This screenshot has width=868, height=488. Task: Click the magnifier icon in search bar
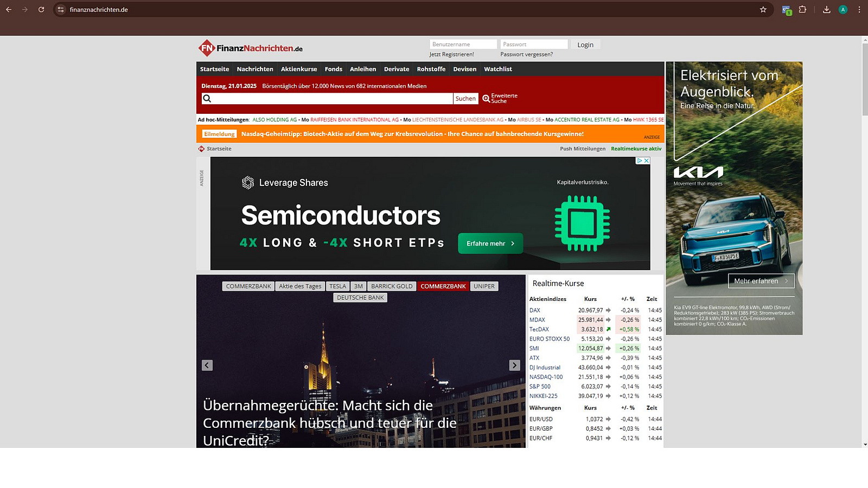(x=207, y=98)
